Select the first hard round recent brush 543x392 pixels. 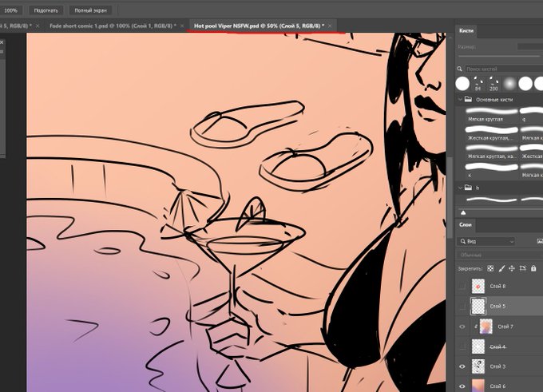pos(462,84)
